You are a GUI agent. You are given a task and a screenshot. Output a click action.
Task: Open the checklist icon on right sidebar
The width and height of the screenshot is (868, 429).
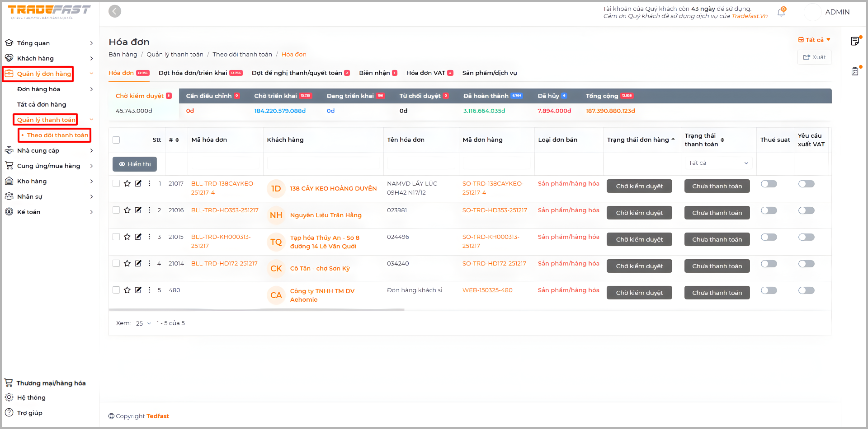[854, 71]
